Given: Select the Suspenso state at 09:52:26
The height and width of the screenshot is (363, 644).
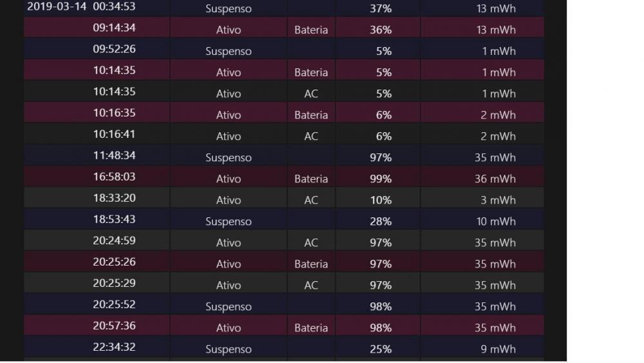Looking at the screenshot, I should (x=229, y=51).
